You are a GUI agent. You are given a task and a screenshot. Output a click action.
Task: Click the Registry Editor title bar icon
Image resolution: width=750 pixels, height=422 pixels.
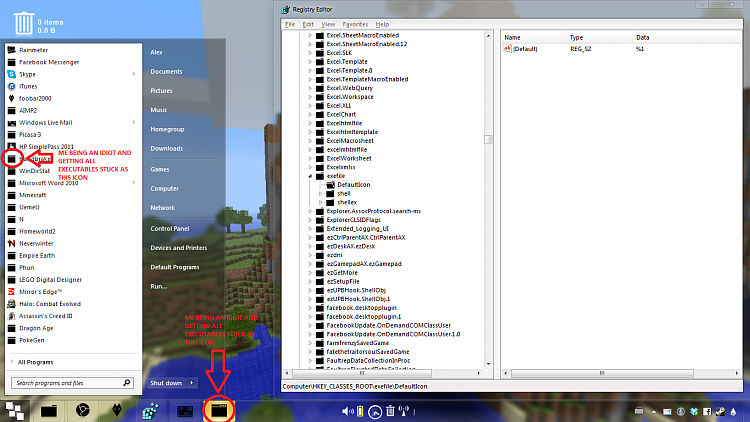pyautogui.click(x=286, y=9)
